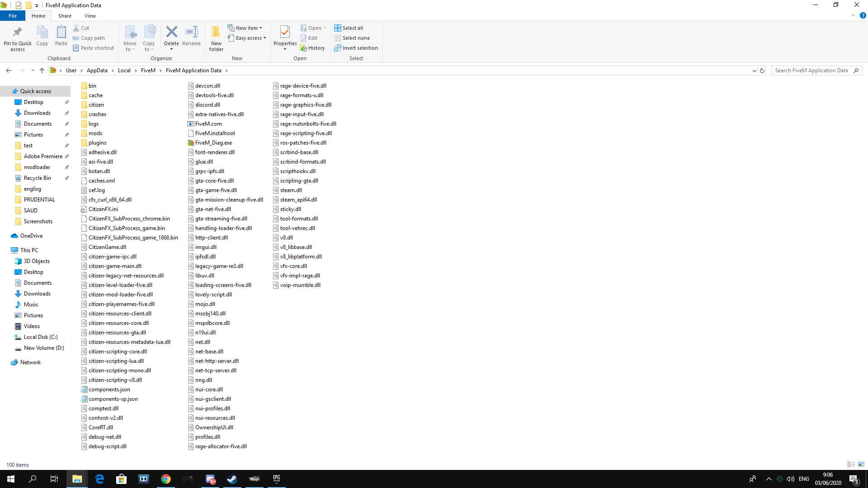Open Steam from the taskbar
The width and height of the screenshot is (868, 488).
[x=232, y=479]
